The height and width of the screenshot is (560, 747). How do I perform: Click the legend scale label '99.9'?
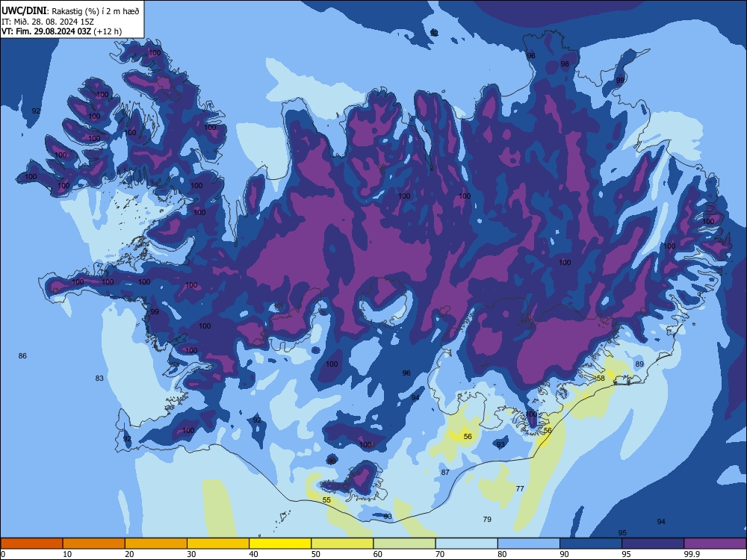pos(691,554)
